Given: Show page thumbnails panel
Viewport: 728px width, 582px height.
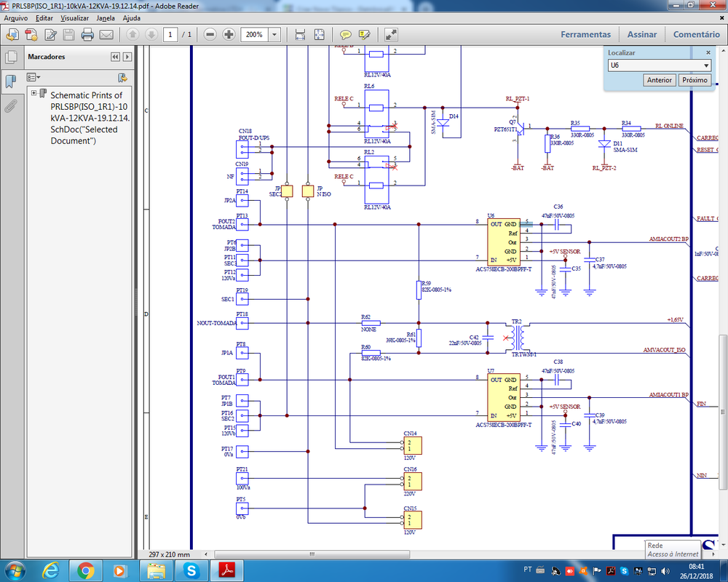Looking at the screenshot, I should tap(11, 57).
